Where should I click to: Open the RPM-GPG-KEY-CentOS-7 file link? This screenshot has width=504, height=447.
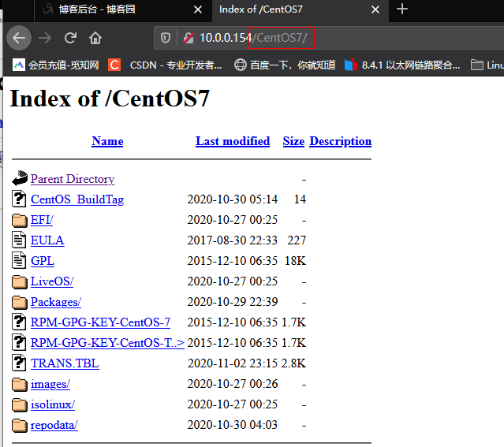100,322
